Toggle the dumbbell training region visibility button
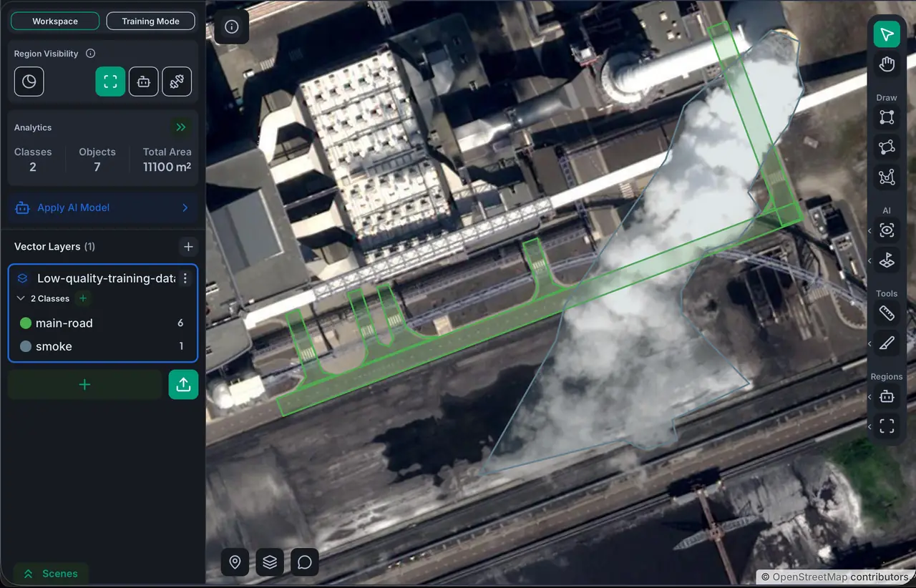This screenshot has height=588, width=916. click(x=177, y=82)
